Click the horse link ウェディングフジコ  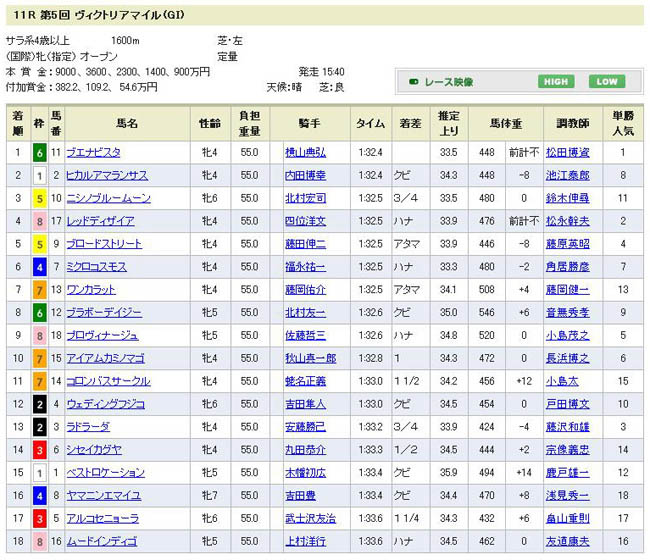point(105,404)
